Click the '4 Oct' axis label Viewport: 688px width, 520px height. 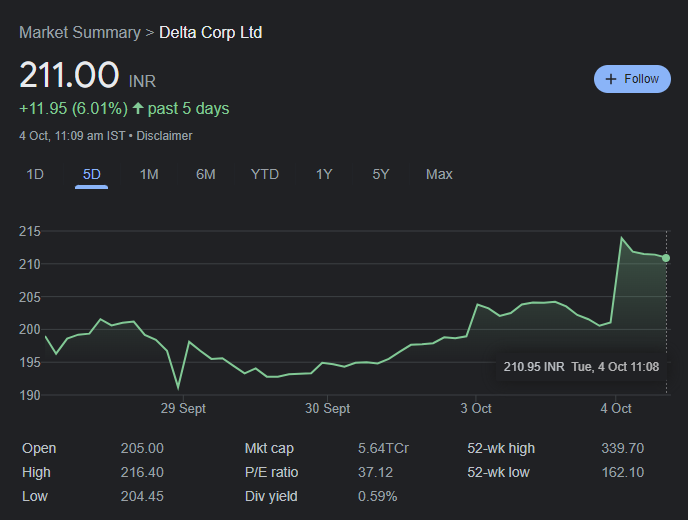[x=616, y=408]
